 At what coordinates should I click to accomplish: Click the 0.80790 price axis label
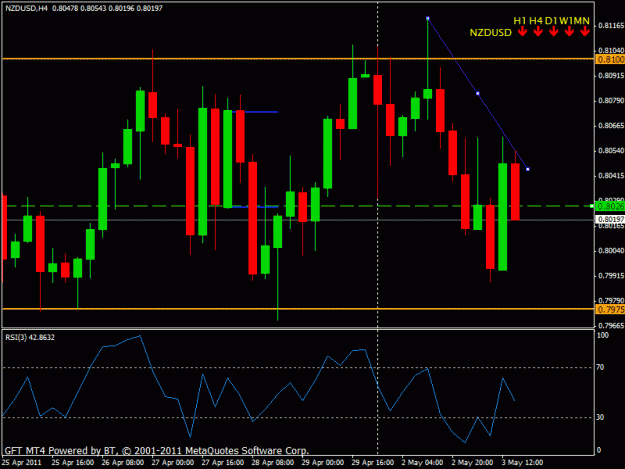611,101
